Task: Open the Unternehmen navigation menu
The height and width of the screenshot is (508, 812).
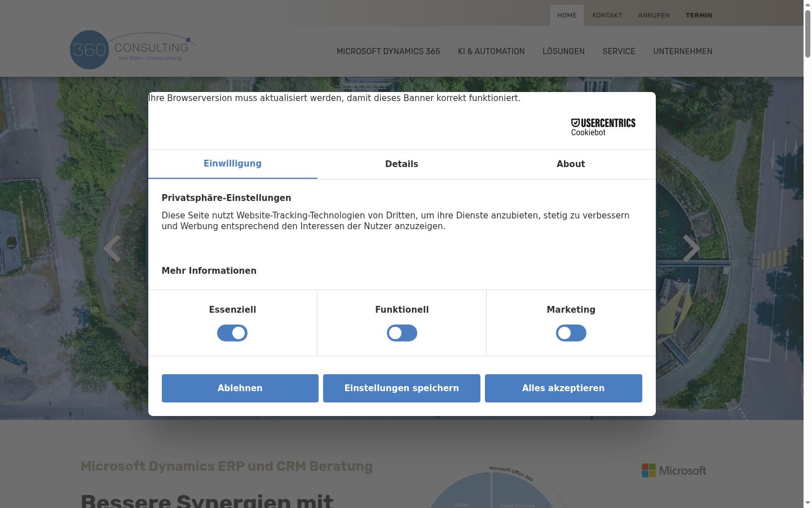Action: [x=682, y=51]
